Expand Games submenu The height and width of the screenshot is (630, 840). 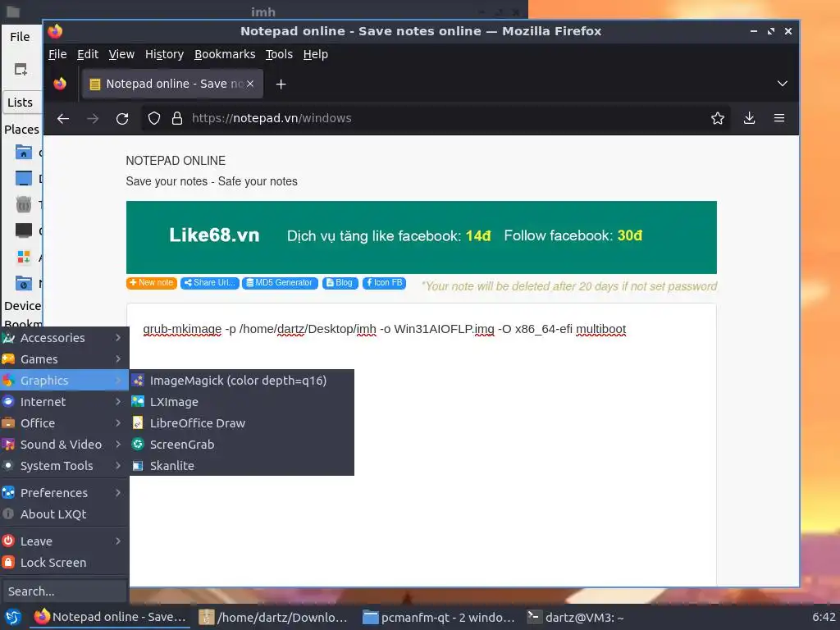click(x=64, y=359)
